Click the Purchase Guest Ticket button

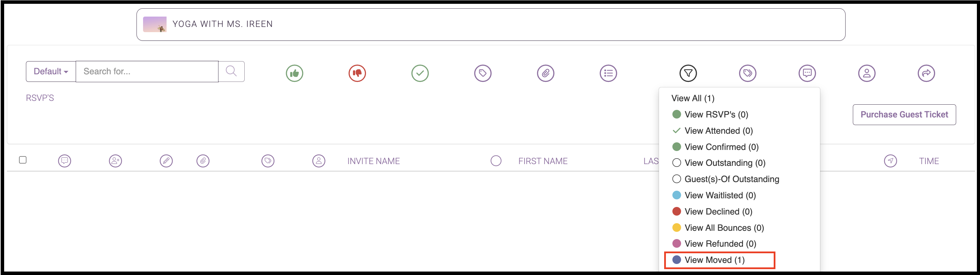(x=904, y=114)
